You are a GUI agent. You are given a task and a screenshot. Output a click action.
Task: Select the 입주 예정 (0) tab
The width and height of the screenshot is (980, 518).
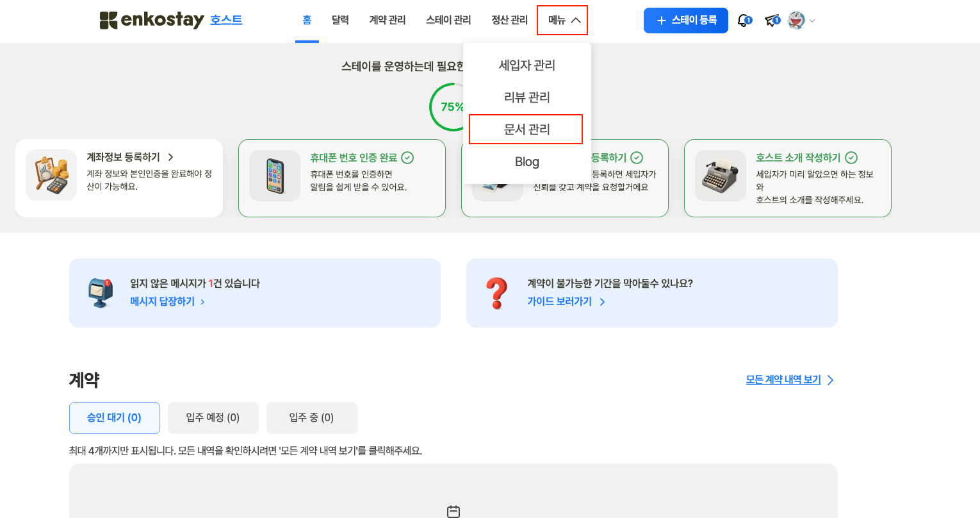click(213, 418)
